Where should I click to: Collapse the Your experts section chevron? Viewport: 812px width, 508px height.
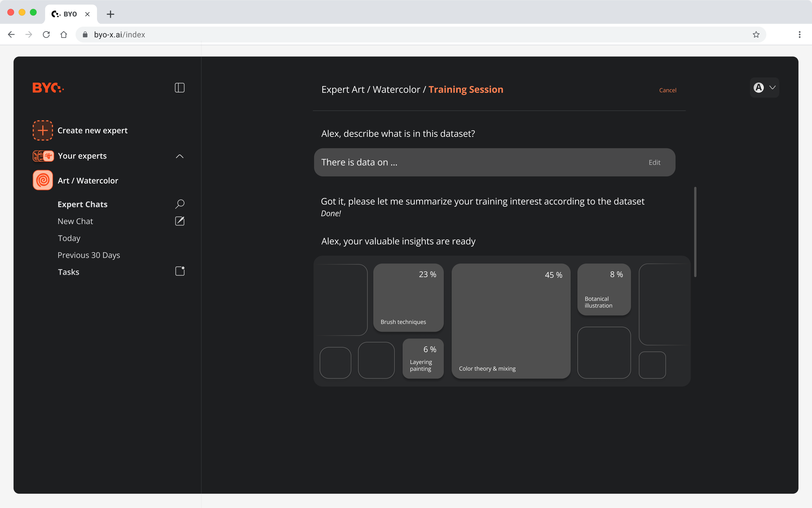(x=180, y=156)
